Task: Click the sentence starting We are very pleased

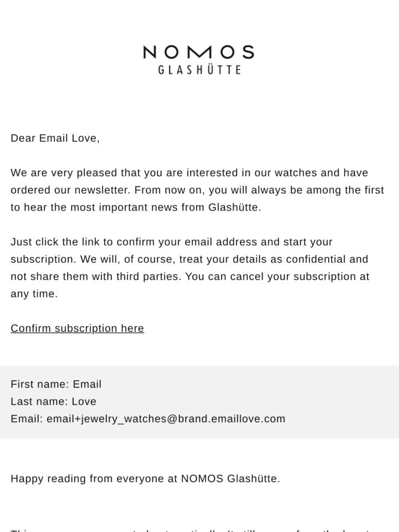Action: click(x=190, y=173)
